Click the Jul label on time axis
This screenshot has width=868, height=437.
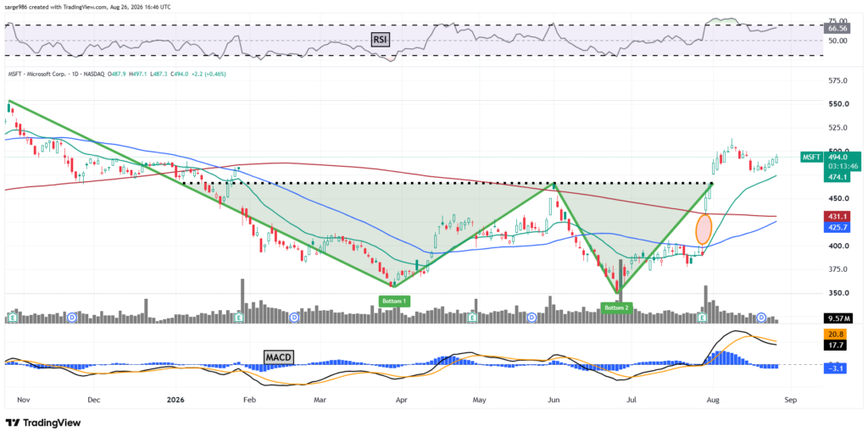coord(631,399)
